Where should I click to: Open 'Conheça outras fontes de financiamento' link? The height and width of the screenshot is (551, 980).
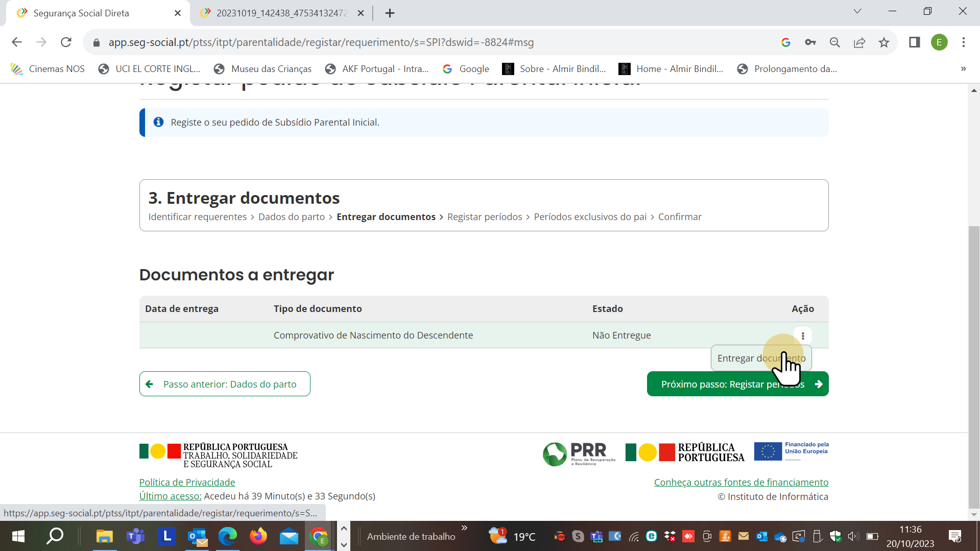(x=741, y=482)
